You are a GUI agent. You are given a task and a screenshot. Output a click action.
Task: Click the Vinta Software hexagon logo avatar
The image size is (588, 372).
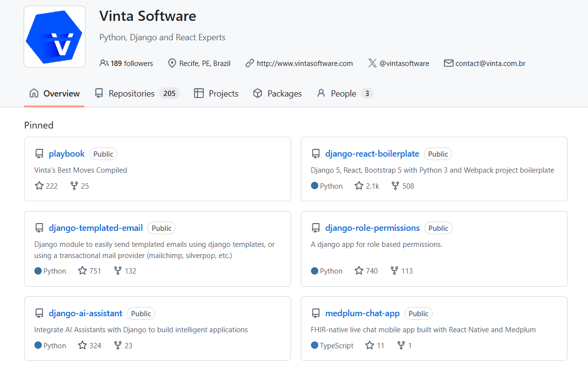point(54,36)
